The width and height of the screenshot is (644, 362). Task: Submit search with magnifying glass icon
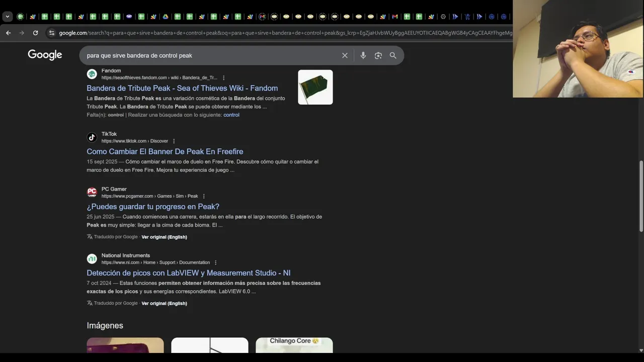pyautogui.click(x=393, y=55)
